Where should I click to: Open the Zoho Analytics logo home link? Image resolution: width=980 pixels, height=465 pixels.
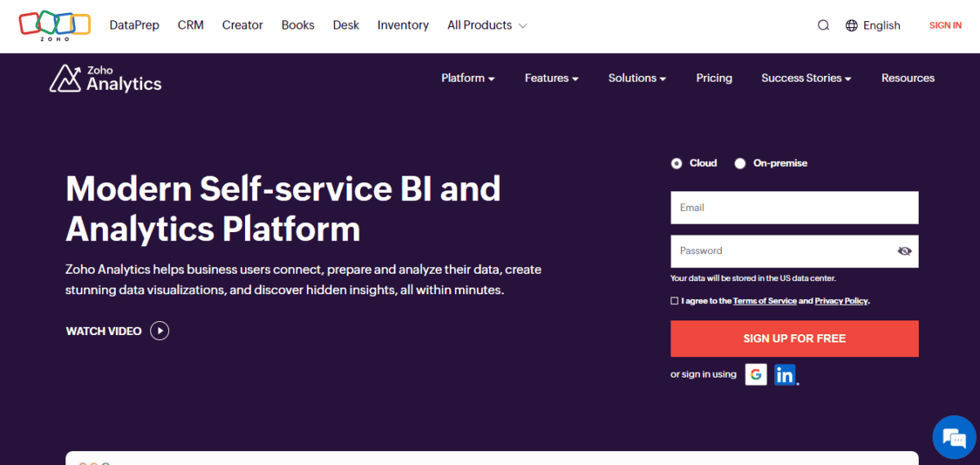[105, 78]
